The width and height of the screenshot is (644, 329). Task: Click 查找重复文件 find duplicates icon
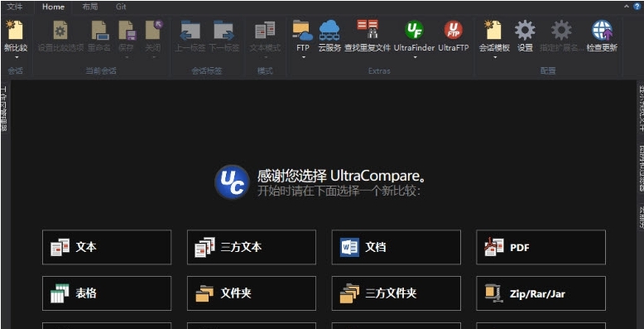click(368, 29)
